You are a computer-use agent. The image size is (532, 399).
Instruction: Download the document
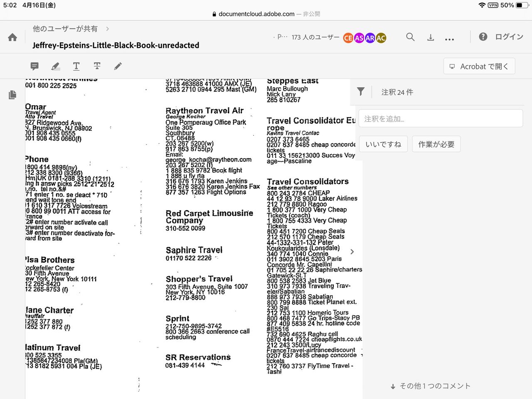pos(431,37)
